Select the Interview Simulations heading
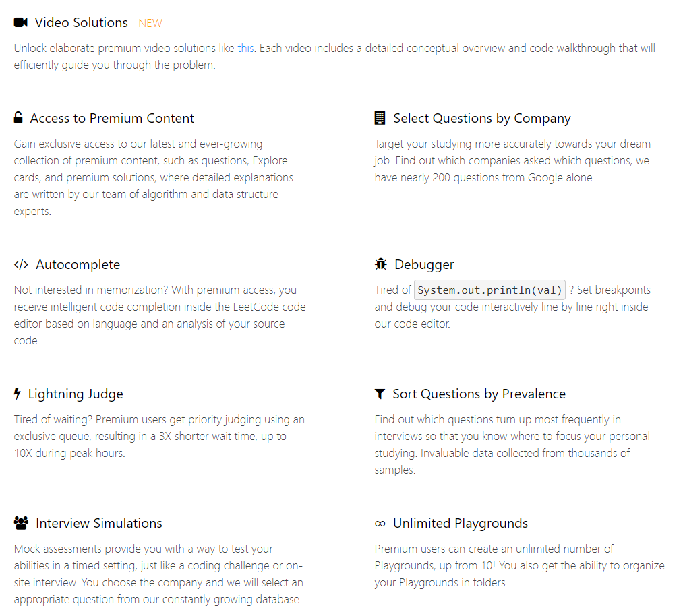This screenshot has width=683, height=616. click(x=99, y=523)
